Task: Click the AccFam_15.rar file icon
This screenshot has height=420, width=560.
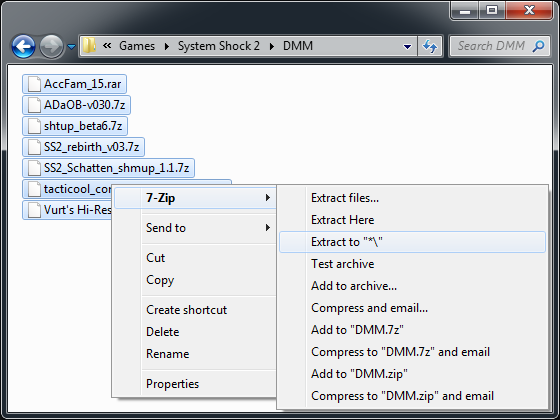Action: click(34, 84)
